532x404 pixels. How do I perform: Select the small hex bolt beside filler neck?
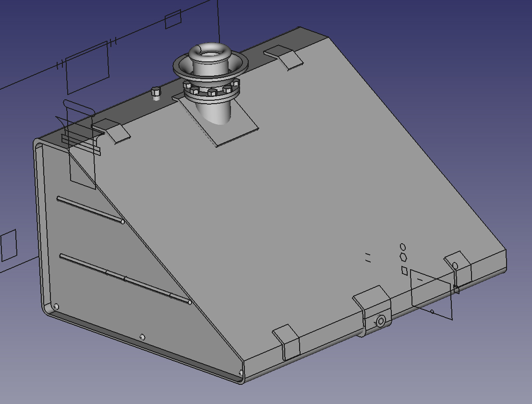point(156,93)
